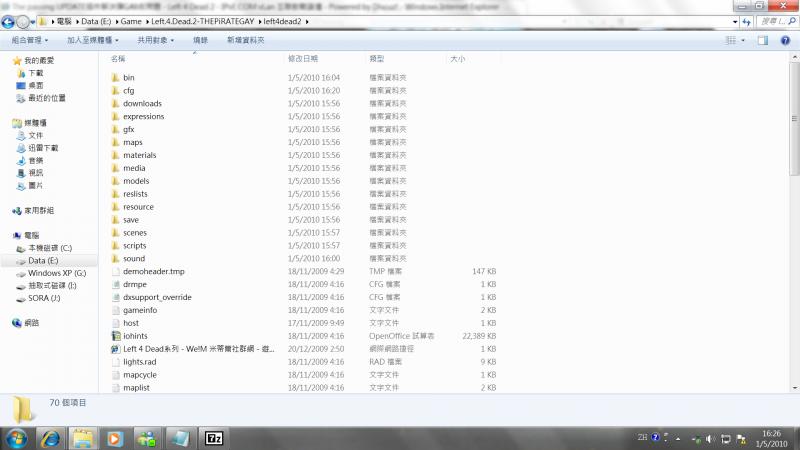The width and height of the screenshot is (800, 450).
Task: Open the Organize (組合管理) menu
Action: coord(30,40)
